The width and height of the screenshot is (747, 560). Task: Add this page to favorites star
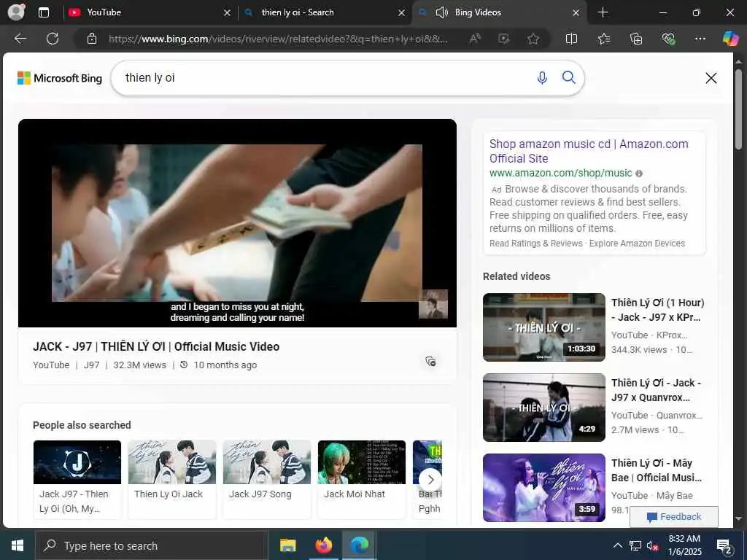[x=533, y=39]
